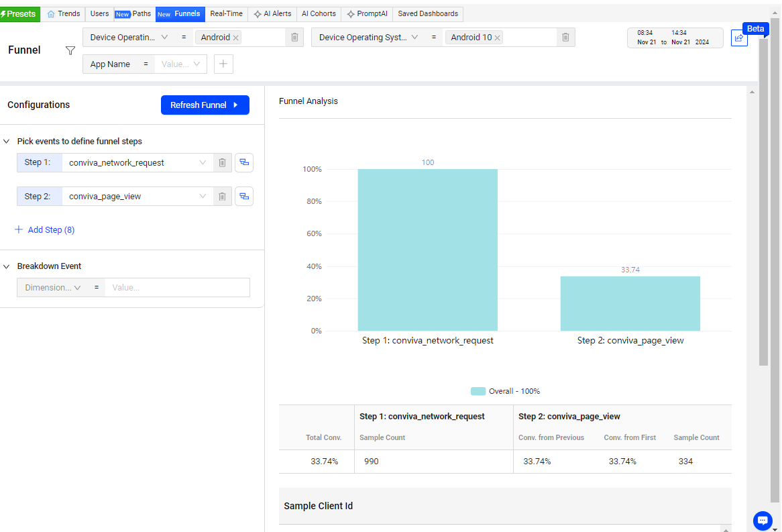
Task: Open the App Name value dropdown
Action: tap(180, 64)
